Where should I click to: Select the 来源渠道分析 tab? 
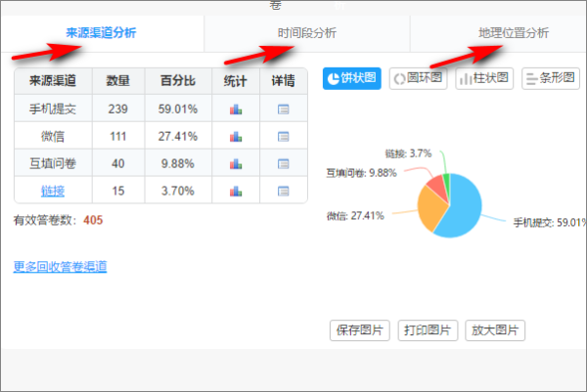pos(101,33)
